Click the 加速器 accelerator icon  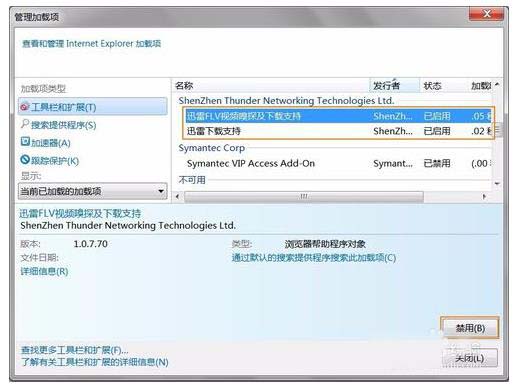click(25, 142)
